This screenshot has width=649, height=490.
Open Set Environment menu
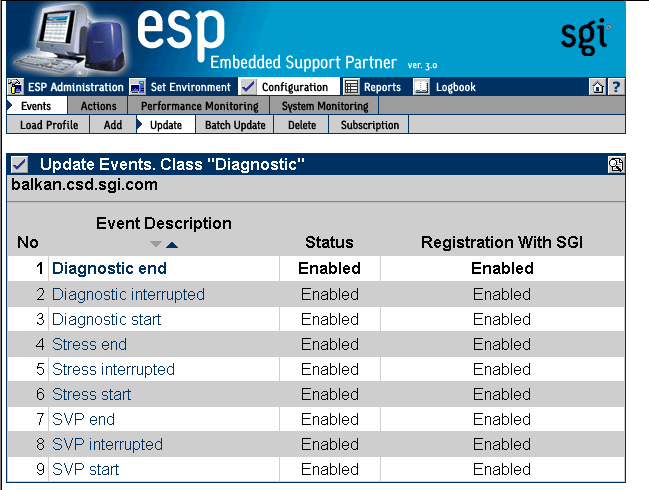[x=190, y=87]
